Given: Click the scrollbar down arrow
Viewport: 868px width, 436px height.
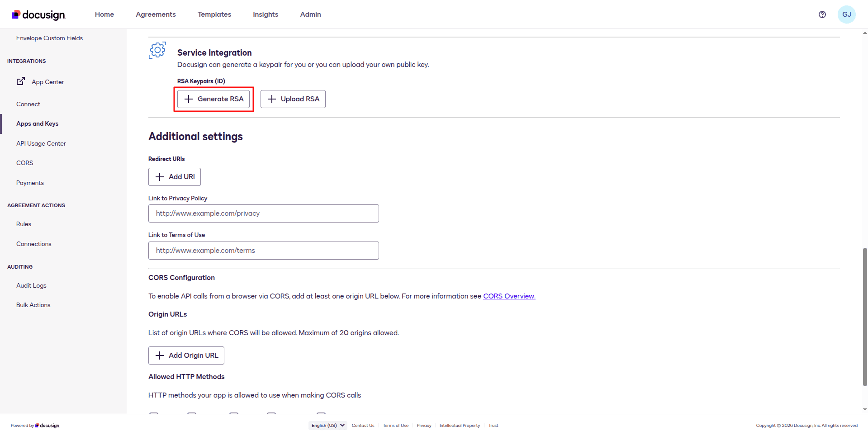Looking at the screenshot, I should click(x=865, y=410).
